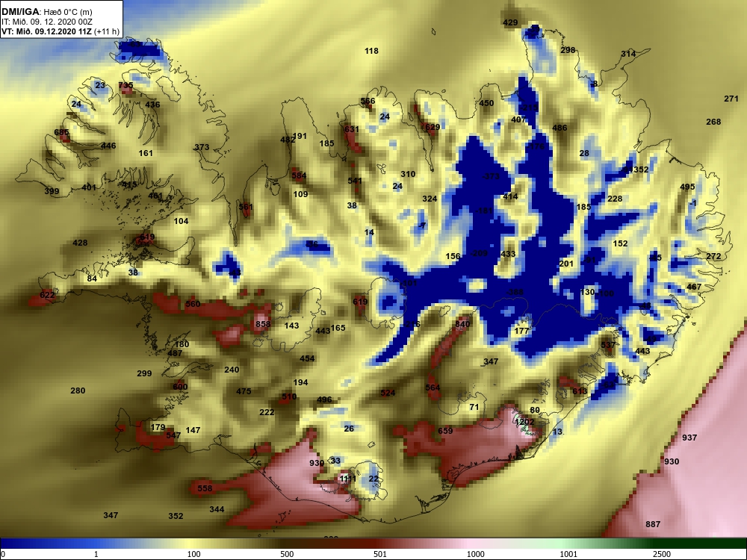The width and height of the screenshot is (747, 560).
Task: Click the '100' label on the color scale
Action: click(x=193, y=554)
